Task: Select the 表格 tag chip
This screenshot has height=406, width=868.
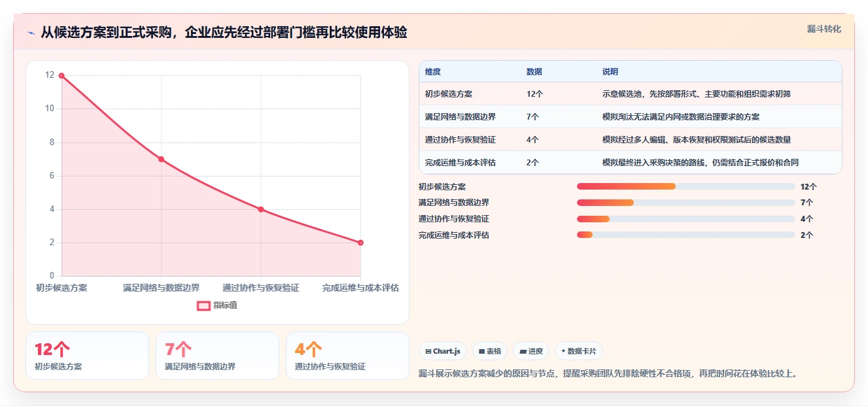Action: (490, 351)
